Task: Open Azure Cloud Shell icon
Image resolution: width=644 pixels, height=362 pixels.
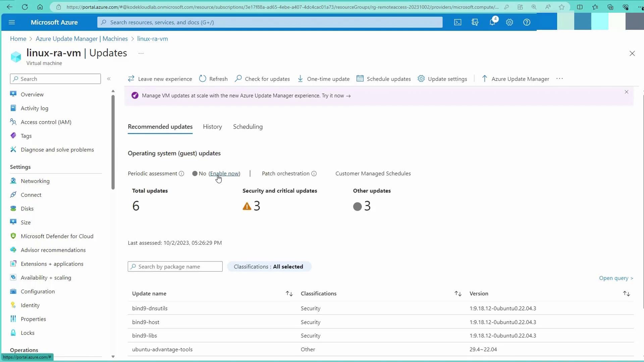Action: point(458,22)
